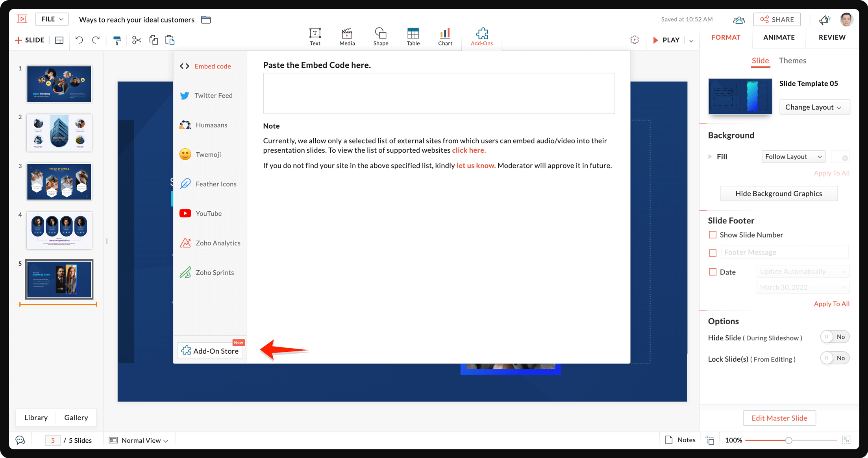The height and width of the screenshot is (458, 868).
Task: Click the Format Painter icon
Action: (x=117, y=40)
